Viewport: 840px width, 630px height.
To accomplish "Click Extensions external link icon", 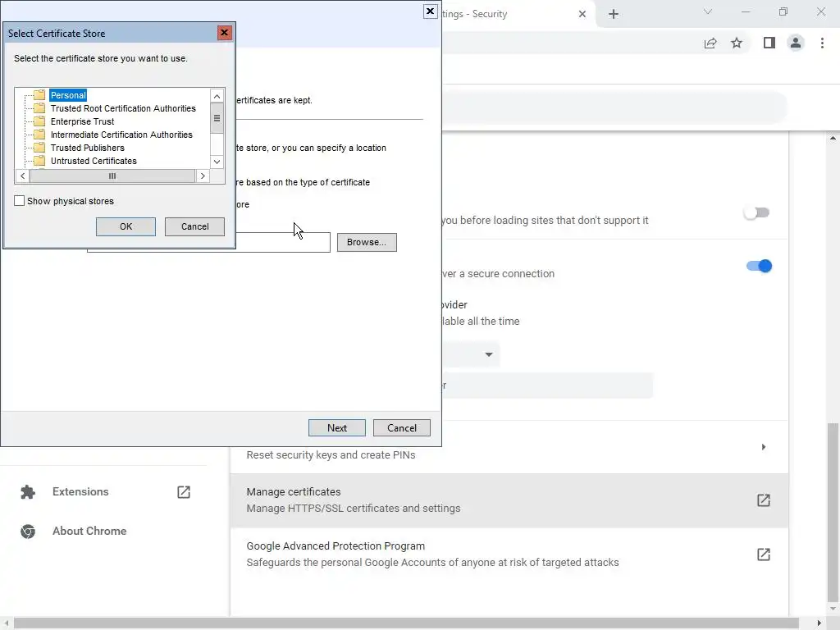I will click(x=184, y=492).
